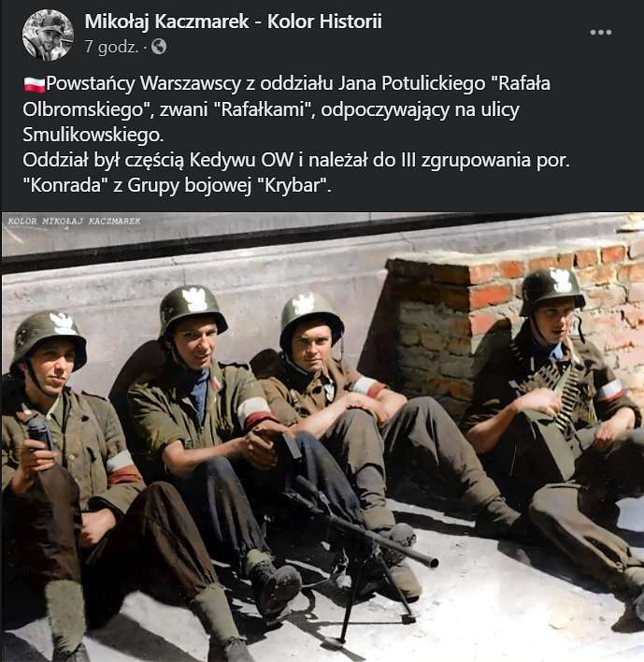644x662 pixels.
Task: Click the '7 godz.' post timestamp
Action: point(112,47)
